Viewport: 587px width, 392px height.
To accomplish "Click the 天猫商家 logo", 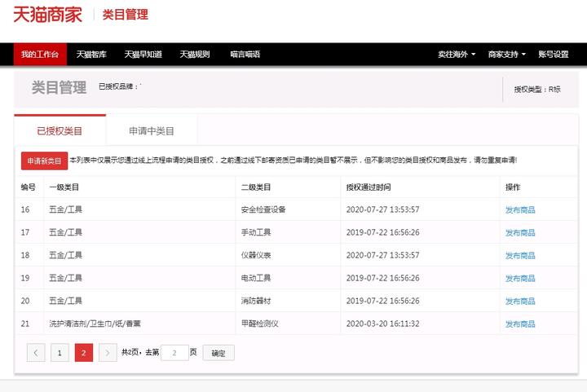I will click(47, 15).
